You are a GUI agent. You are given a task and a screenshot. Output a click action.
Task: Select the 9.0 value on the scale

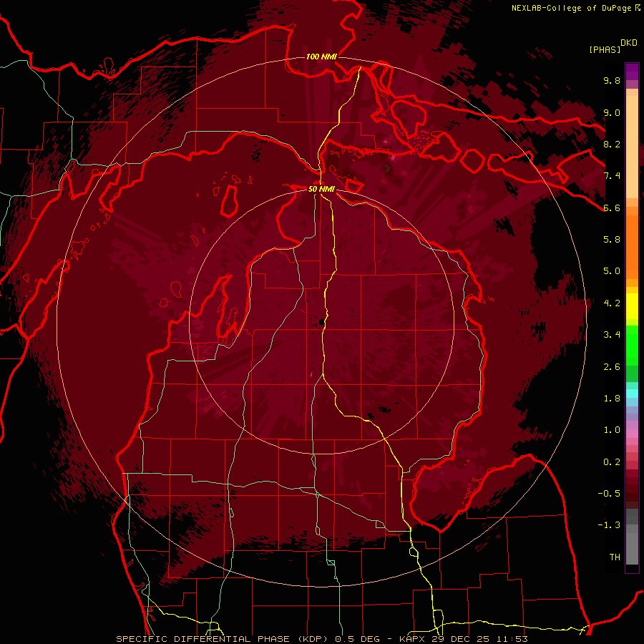[x=612, y=112]
